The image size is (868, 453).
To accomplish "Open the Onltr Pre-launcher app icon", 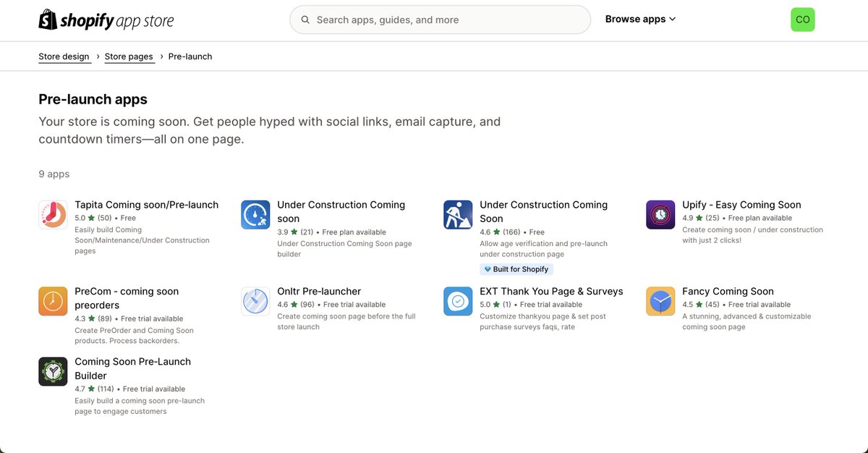I will point(255,301).
